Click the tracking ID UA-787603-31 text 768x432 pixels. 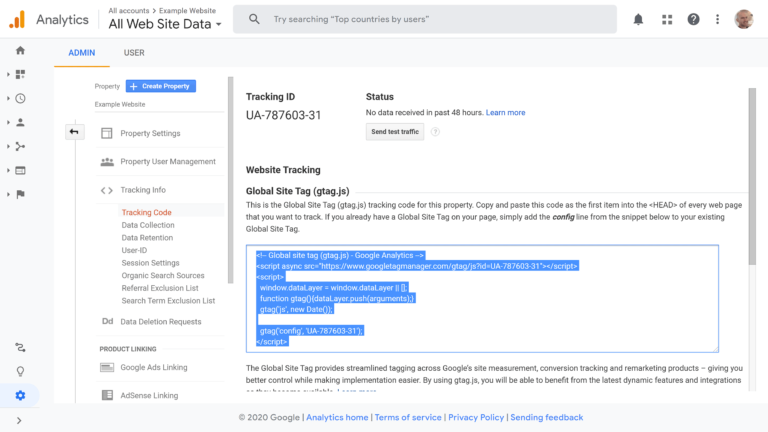(283, 115)
